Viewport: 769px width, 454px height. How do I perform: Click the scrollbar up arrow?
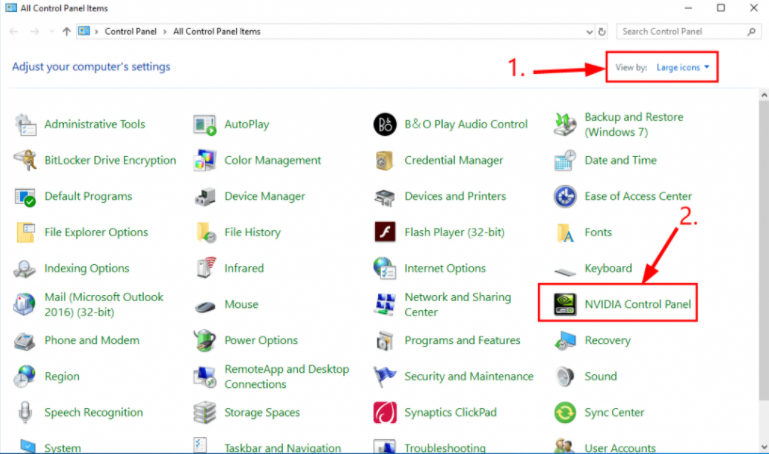[764, 96]
